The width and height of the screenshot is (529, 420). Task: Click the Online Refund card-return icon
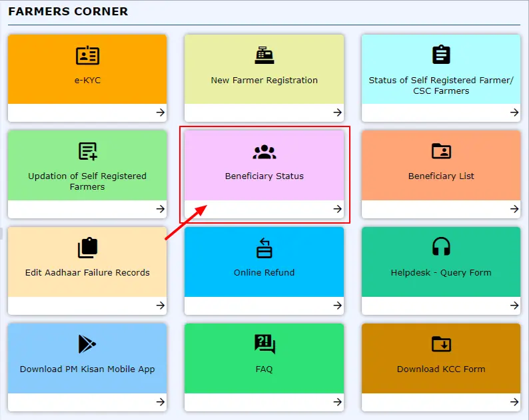[x=264, y=248]
